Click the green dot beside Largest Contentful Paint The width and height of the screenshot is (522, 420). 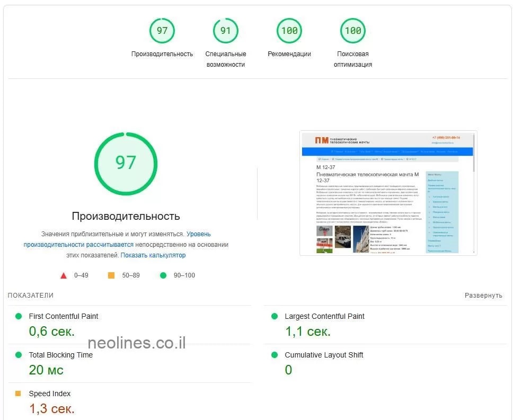pos(275,316)
